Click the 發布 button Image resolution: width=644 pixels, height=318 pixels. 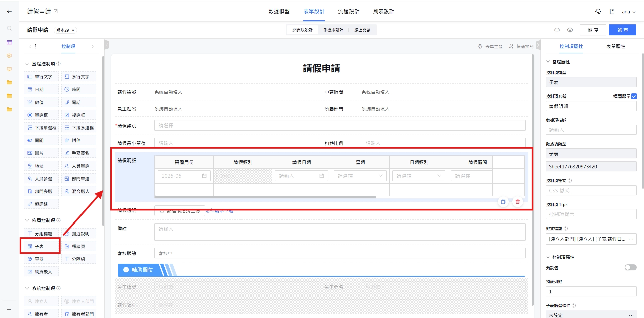point(623,30)
